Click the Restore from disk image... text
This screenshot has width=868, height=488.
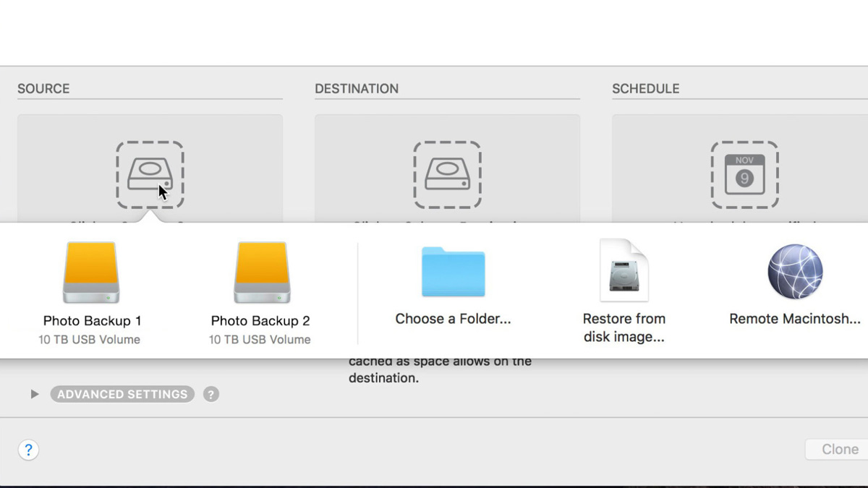click(624, 327)
